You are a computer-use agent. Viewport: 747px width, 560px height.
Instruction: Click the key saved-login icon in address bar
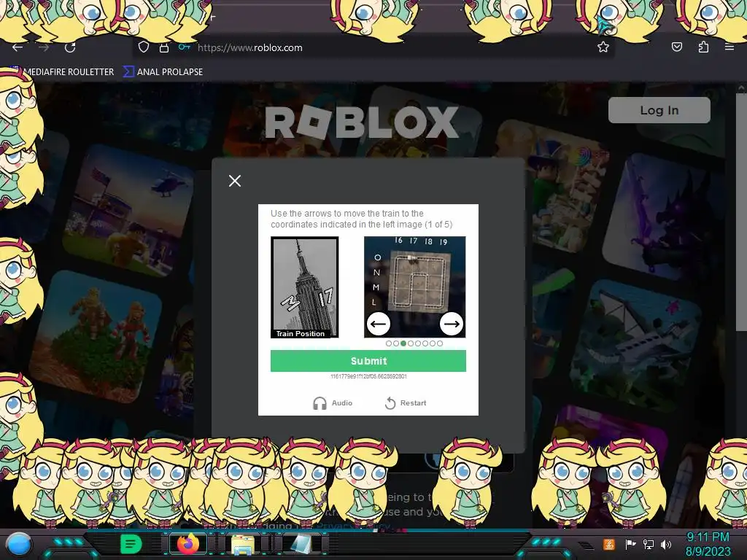pos(185,47)
